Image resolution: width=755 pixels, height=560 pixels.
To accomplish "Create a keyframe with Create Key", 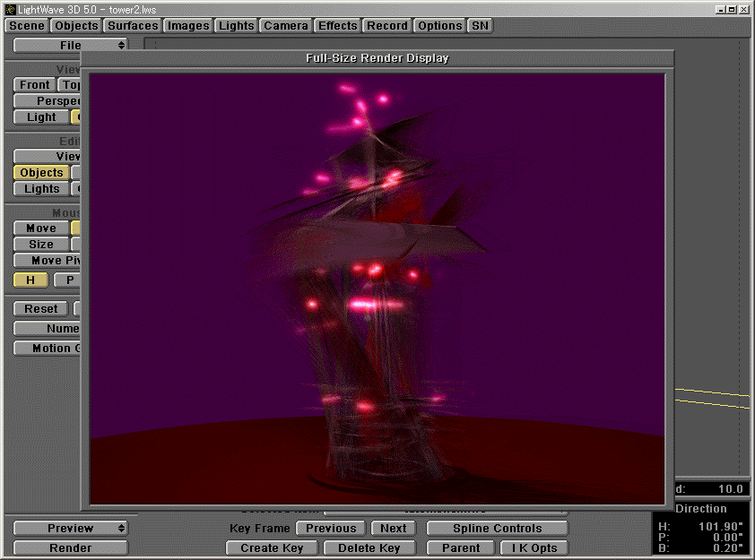I will point(272,547).
